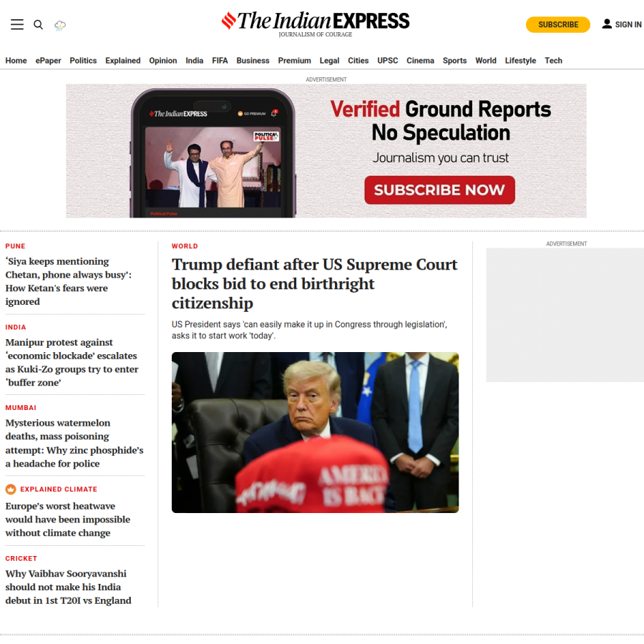
Task: Open the weather cloud icon
Action: pos(60,26)
